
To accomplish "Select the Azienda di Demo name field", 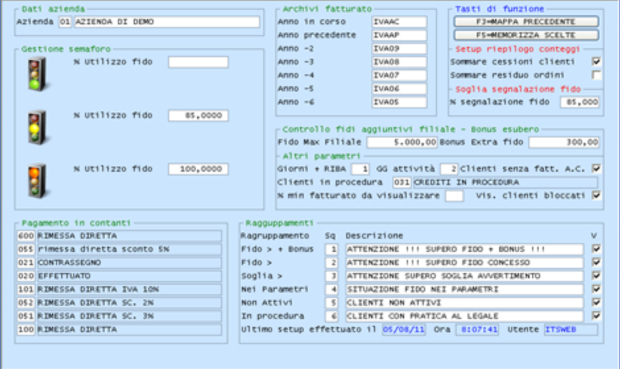I will (167, 22).
